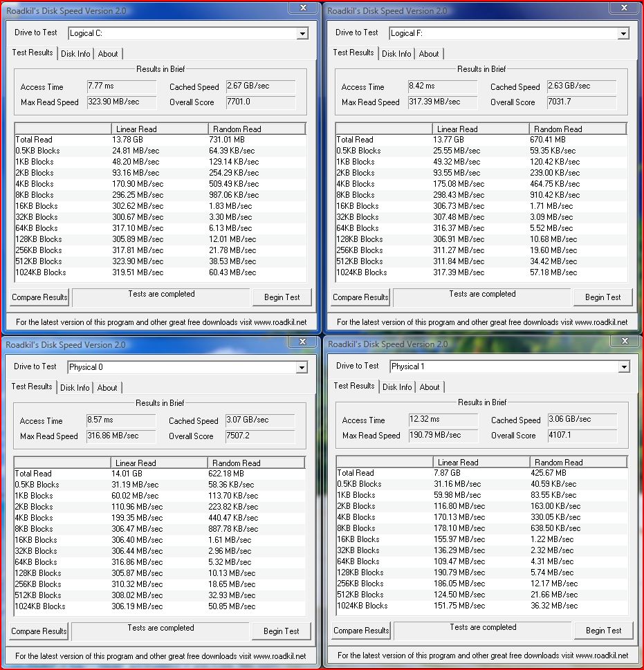
Task: Click random read value 425.67 MB
Action: (x=549, y=473)
